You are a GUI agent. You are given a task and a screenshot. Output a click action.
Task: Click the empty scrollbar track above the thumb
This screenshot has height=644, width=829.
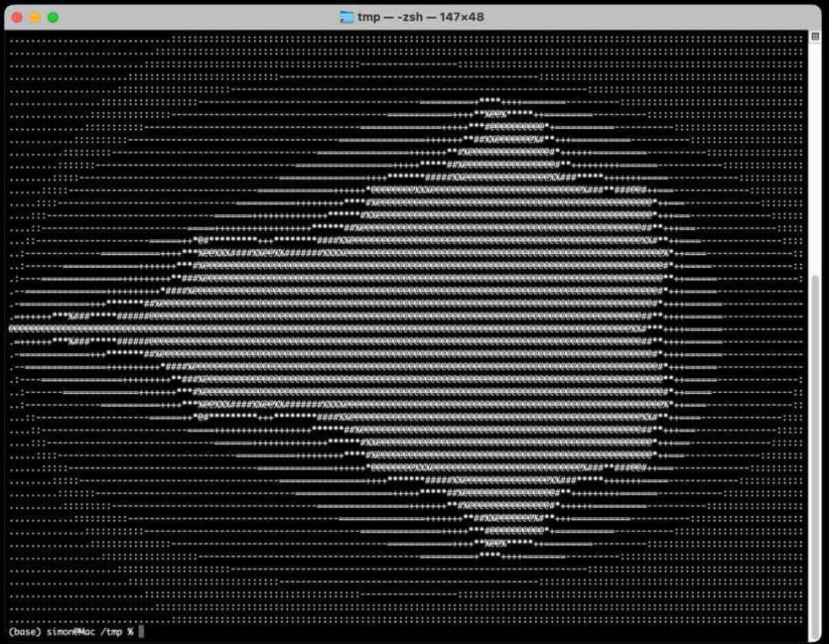tap(815, 154)
